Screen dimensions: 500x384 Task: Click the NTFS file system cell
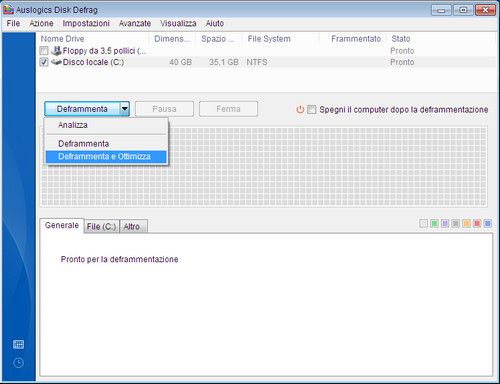[x=257, y=62]
